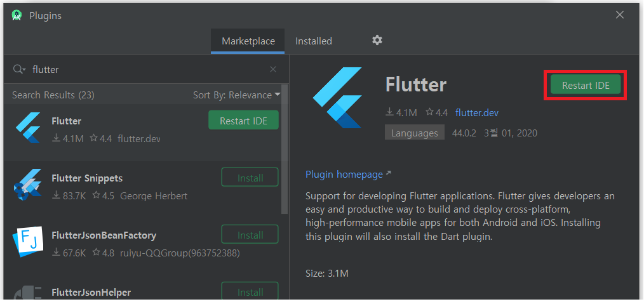The image size is (644, 304).
Task: Open plugin settings gear menu
Action: [377, 40]
